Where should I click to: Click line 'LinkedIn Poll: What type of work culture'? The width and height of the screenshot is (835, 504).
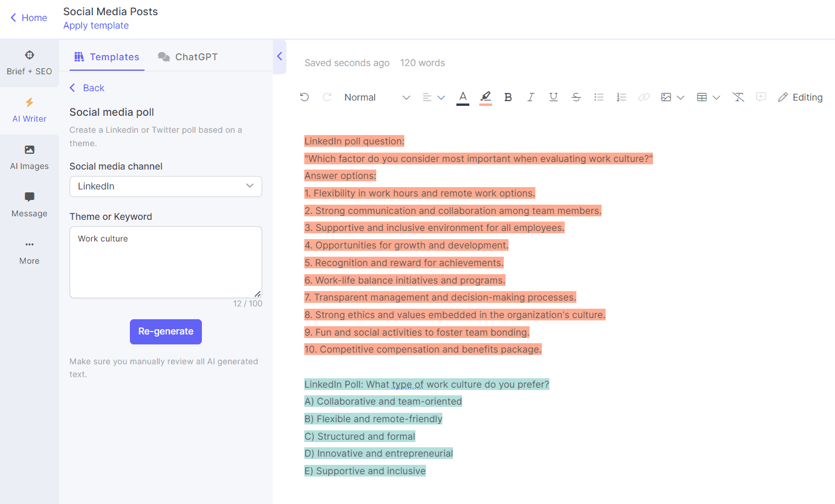(427, 384)
